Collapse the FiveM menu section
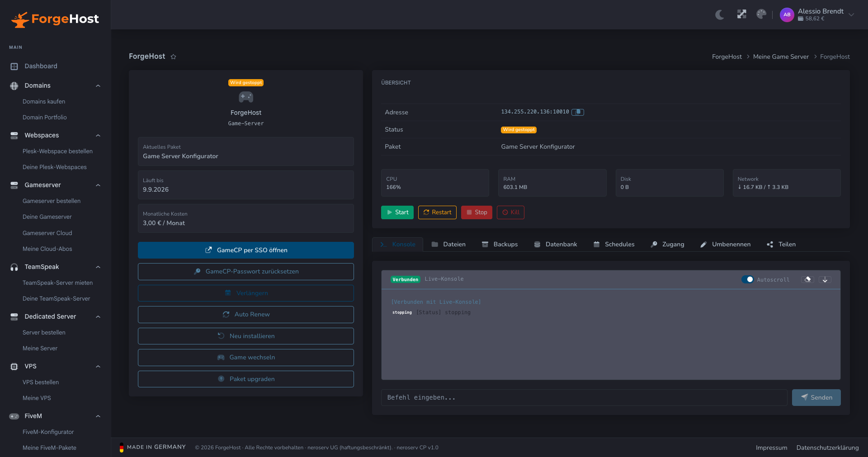The width and height of the screenshot is (868, 457). coord(98,416)
